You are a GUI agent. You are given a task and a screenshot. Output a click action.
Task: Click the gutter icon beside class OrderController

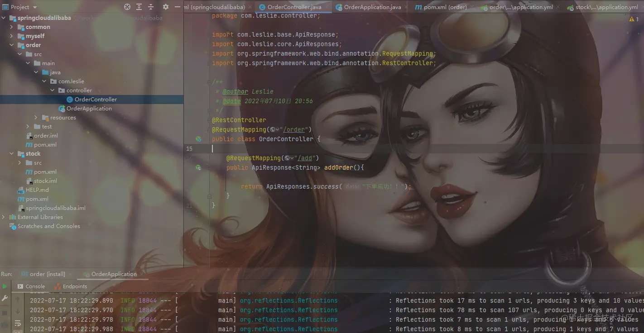click(198, 139)
